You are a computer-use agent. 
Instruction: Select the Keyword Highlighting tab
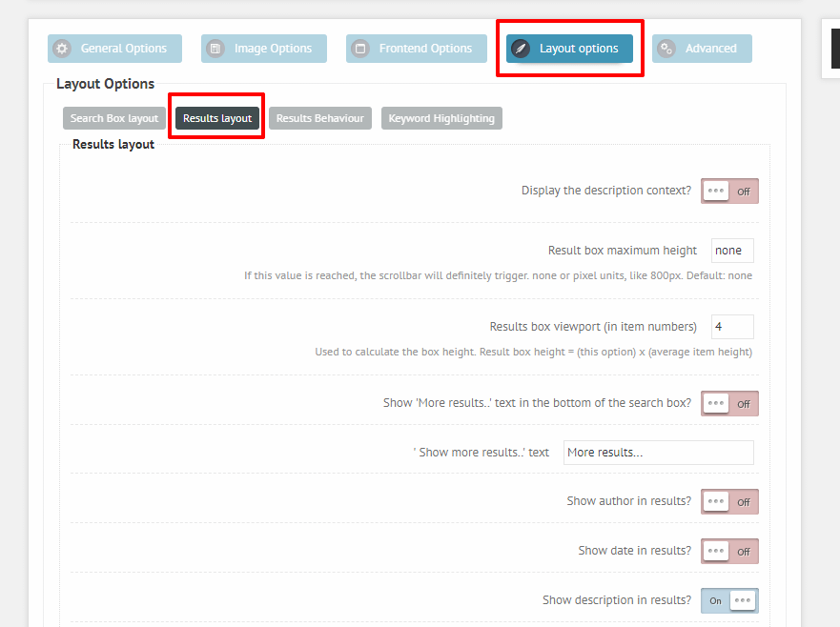(x=440, y=118)
